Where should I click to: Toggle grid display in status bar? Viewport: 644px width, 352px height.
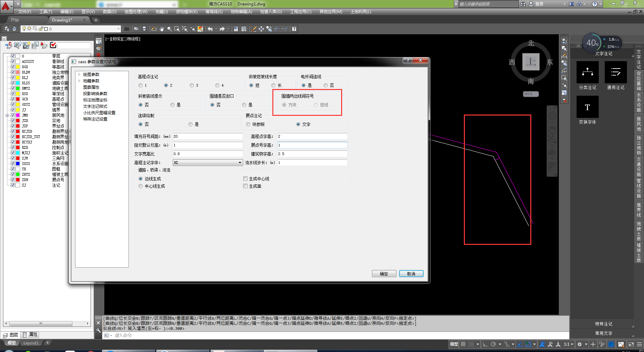coord(463,344)
